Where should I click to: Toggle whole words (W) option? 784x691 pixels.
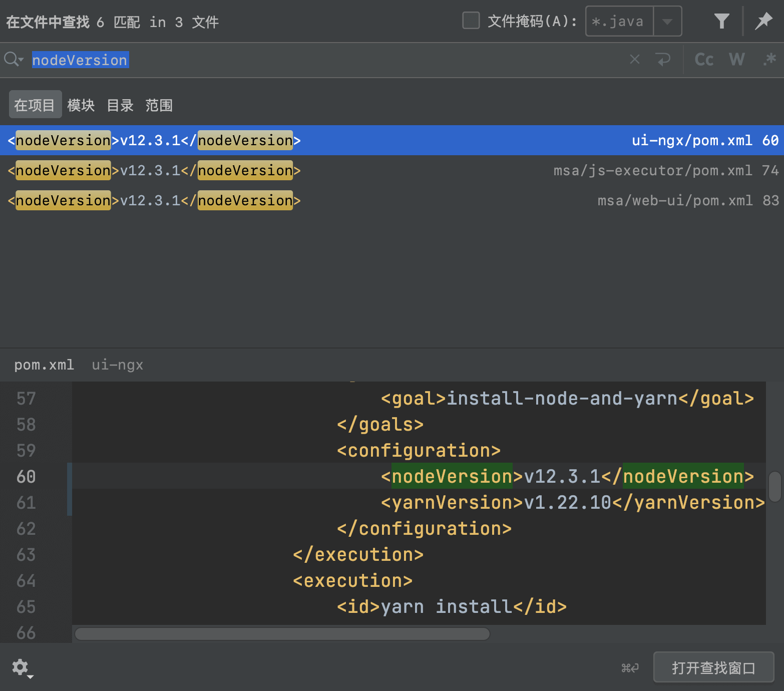pos(736,60)
